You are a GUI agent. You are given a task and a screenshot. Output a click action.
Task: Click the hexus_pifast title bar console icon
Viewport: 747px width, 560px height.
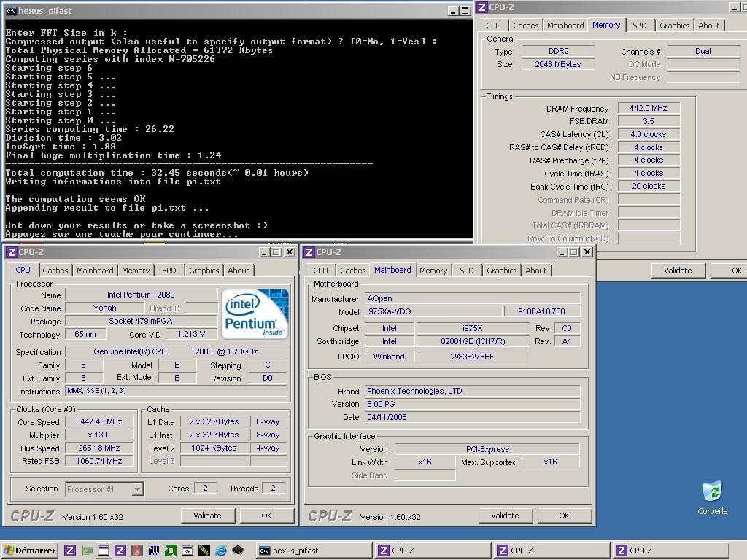point(10,10)
